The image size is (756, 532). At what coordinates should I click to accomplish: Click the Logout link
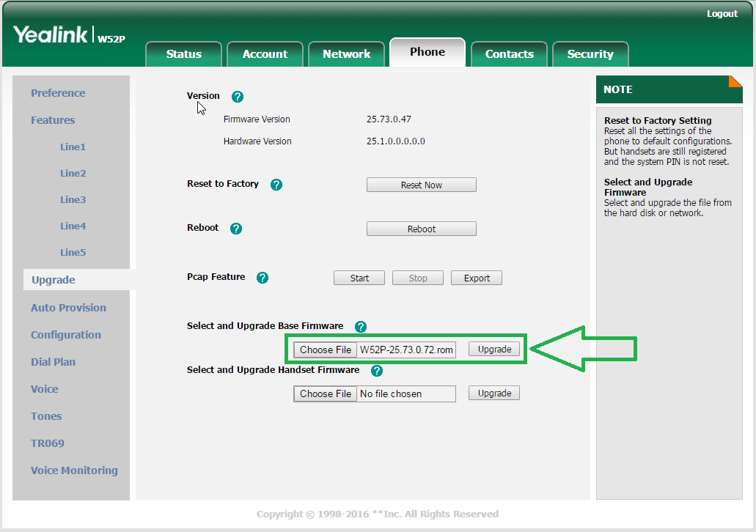722,13
